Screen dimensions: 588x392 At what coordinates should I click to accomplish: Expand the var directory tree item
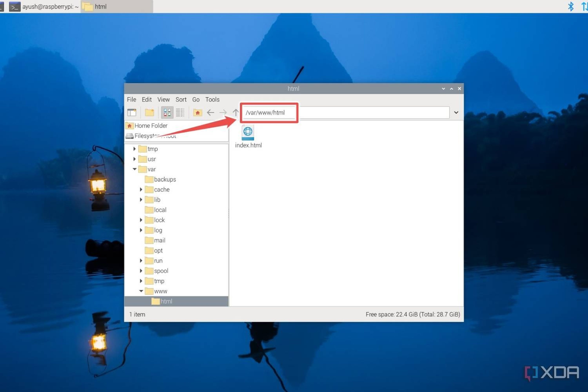[x=135, y=169]
